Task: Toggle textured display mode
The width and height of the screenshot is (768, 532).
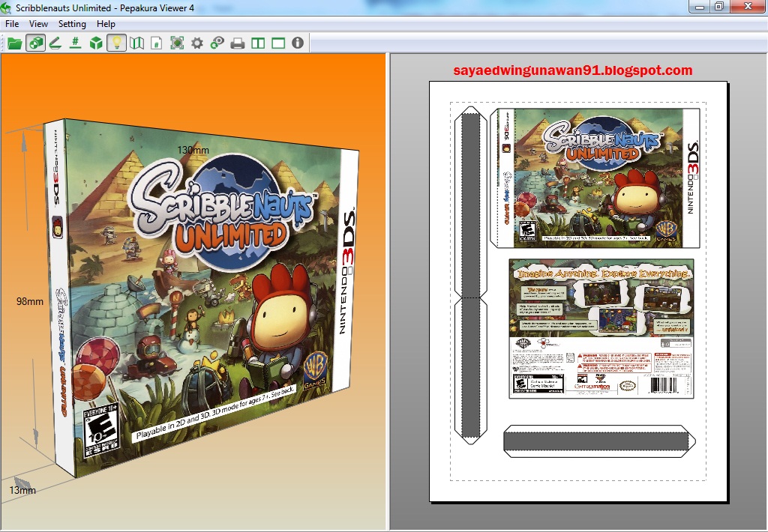Action: pyautogui.click(x=34, y=43)
